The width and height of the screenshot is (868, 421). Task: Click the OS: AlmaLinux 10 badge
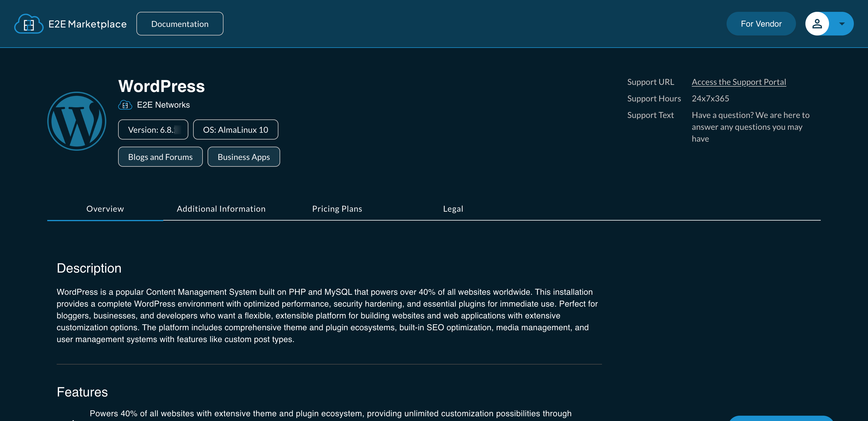pyautogui.click(x=236, y=130)
